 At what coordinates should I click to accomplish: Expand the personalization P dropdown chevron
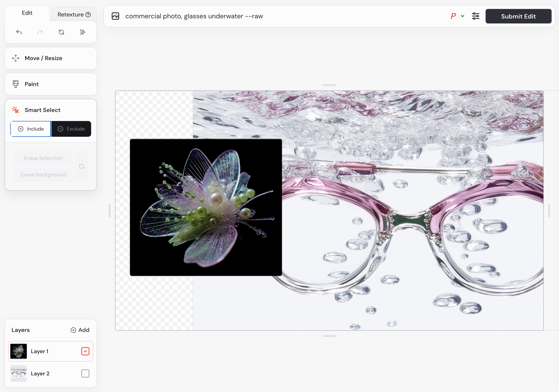[463, 16]
